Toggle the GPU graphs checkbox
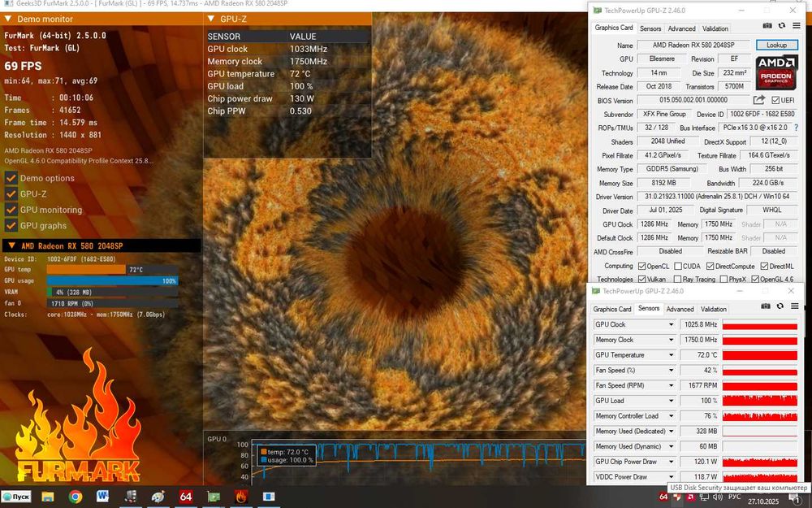 pyautogui.click(x=11, y=225)
